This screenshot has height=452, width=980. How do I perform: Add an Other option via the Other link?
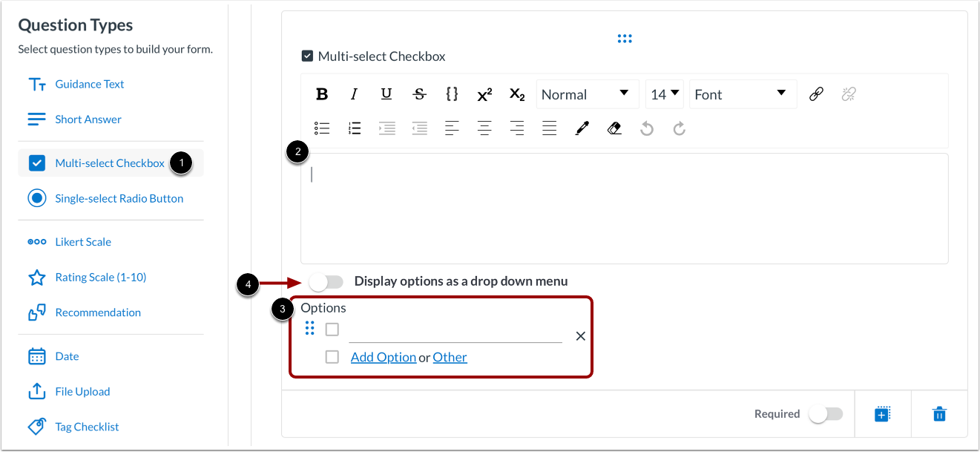450,357
